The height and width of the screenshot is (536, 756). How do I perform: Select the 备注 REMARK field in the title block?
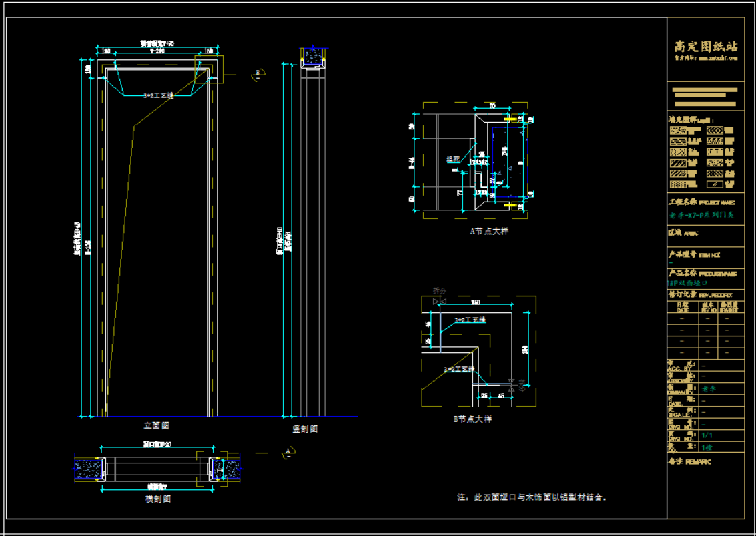point(691,461)
